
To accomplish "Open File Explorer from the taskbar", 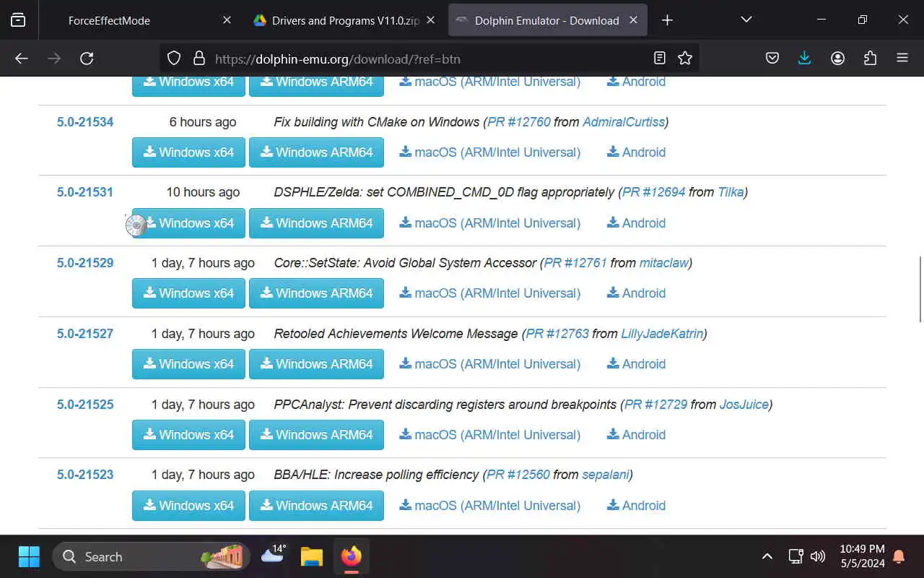I will point(312,556).
